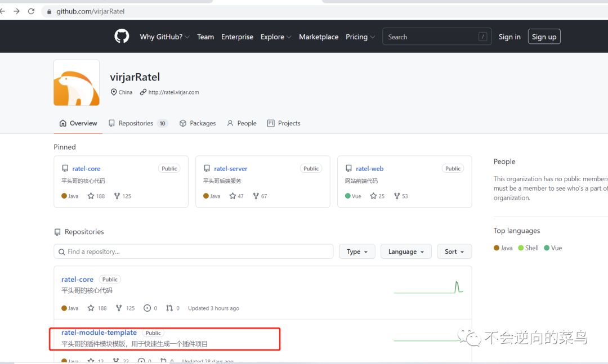Open pinned ratel-server repository
This screenshot has width=608, height=364.
point(231,169)
